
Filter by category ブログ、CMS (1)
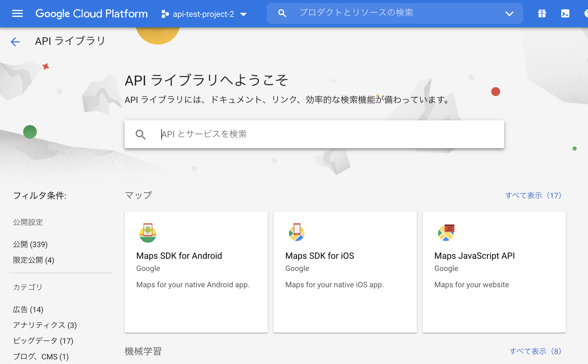(x=41, y=356)
